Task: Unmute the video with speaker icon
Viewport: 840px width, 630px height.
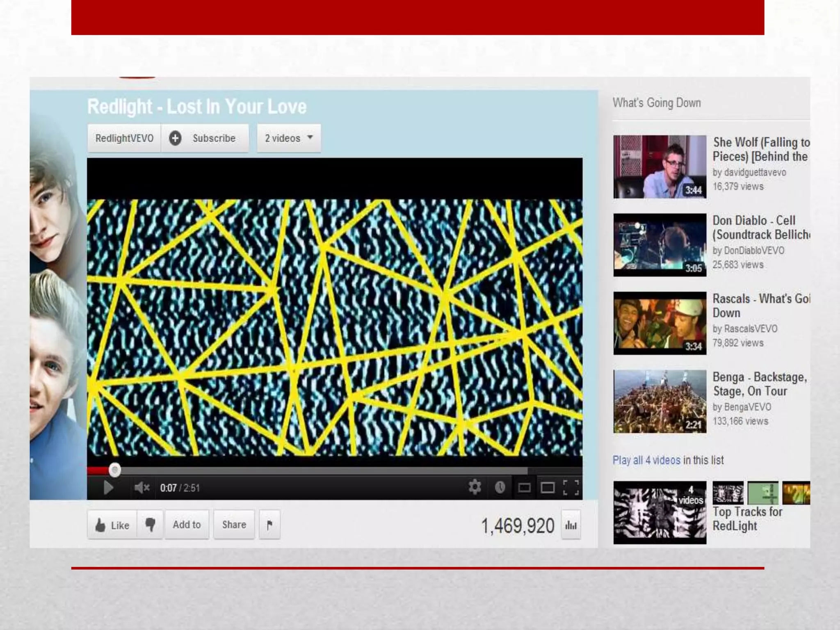Action: (x=142, y=488)
